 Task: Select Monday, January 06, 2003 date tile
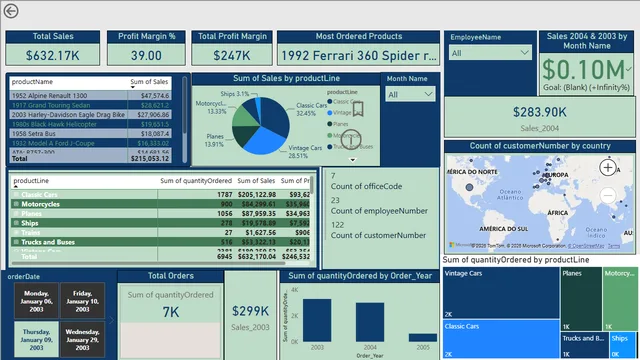coord(36,301)
